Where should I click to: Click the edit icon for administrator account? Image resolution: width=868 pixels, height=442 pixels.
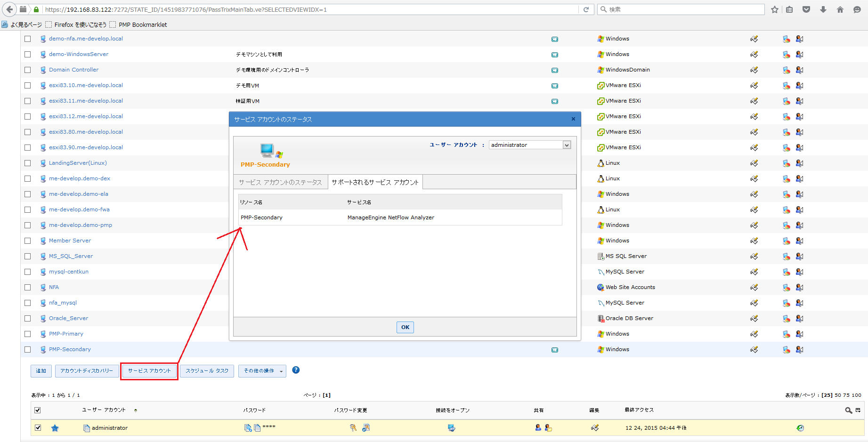(x=595, y=428)
